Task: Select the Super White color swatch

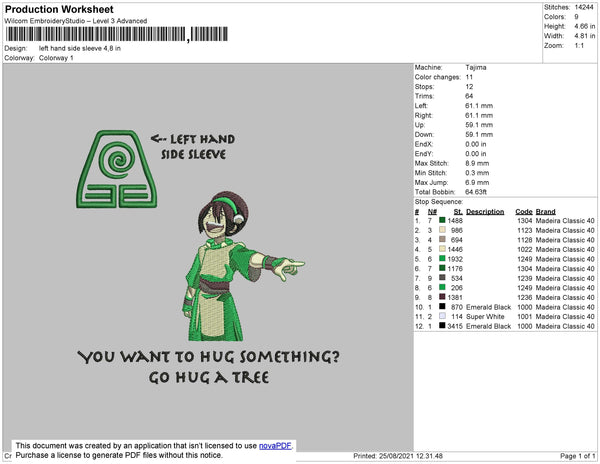Action: tap(442, 316)
